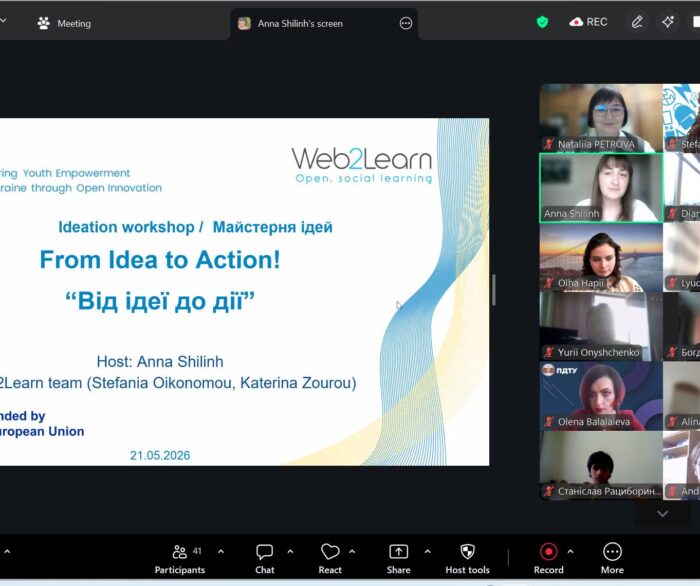This screenshot has width=700, height=586.
Task: Open the Meeting tab
Action: click(x=64, y=23)
